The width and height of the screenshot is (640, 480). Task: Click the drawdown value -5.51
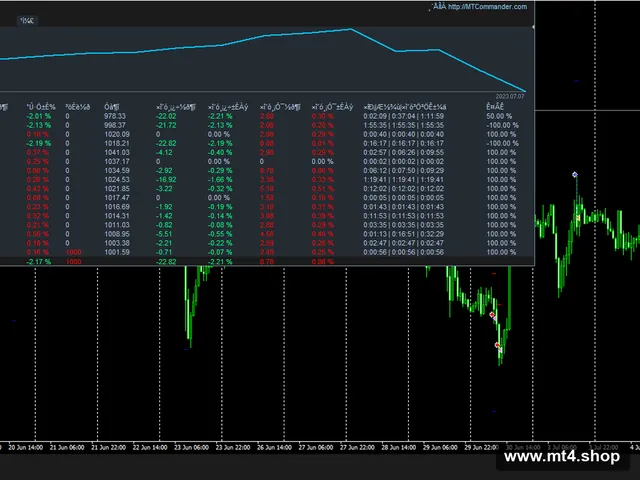[164, 234]
